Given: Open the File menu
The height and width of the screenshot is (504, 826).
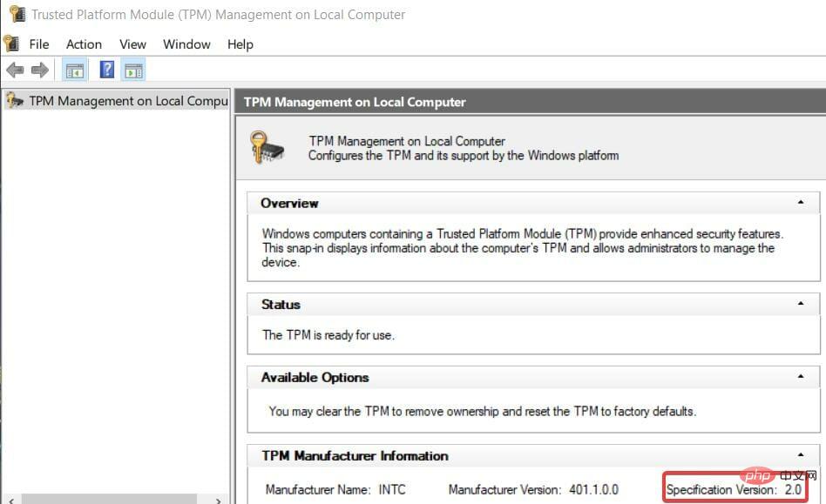Looking at the screenshot, I should [39, 44].
